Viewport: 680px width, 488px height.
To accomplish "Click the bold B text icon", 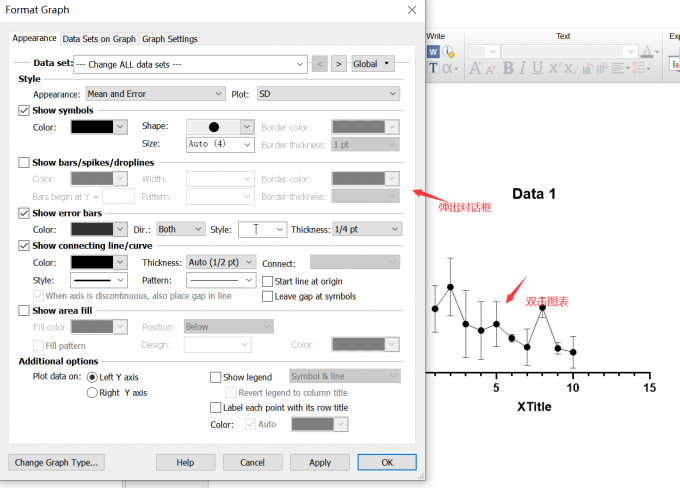I will [x=508, y=68].
